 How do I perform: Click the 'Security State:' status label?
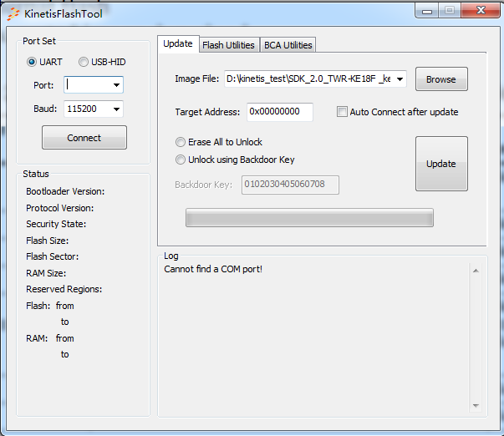pos(56,224)
